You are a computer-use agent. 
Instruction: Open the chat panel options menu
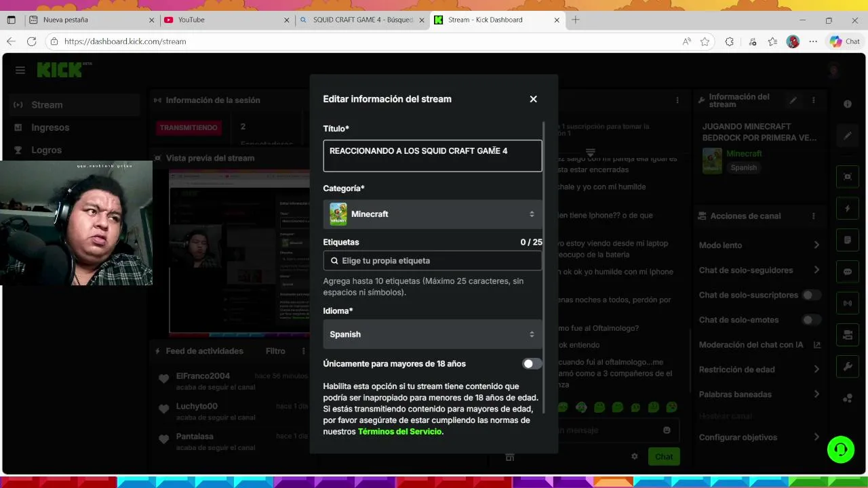tap(677, 100)
